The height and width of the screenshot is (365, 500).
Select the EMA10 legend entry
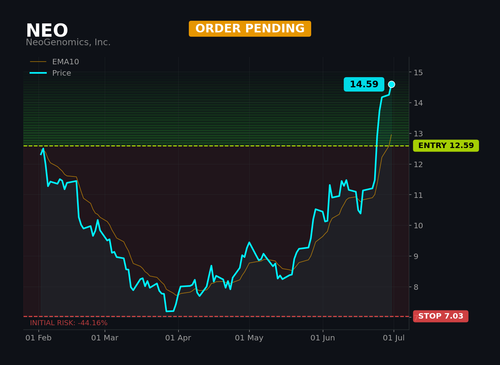[x=55, y=62]
